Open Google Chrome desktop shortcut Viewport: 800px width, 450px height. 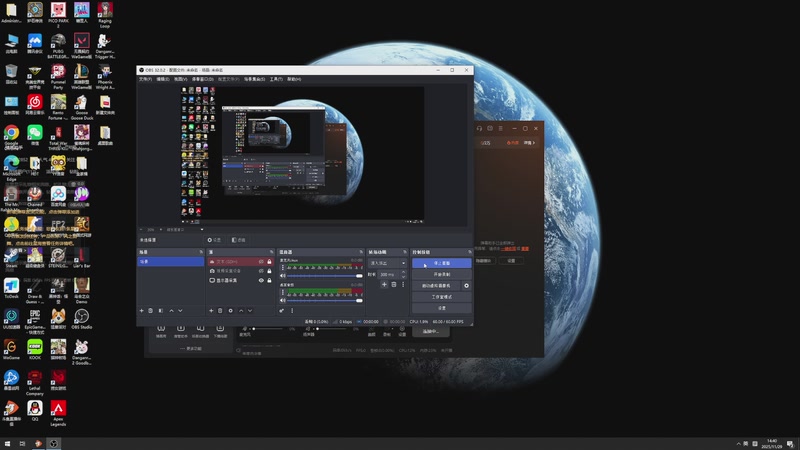click(x=11, y=137)
